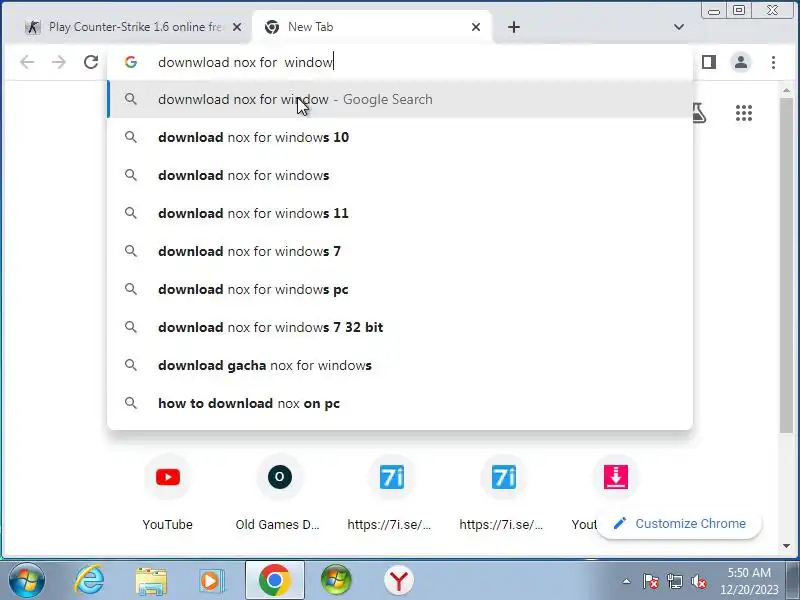This screenshot has width=800, height=600.
Task: Open the second https://7i.se shortcut
Action: coord(503,493)
